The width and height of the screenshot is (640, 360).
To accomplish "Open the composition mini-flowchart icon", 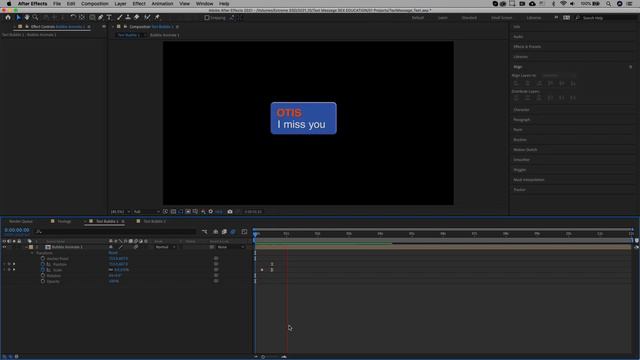I will [204, 232].
